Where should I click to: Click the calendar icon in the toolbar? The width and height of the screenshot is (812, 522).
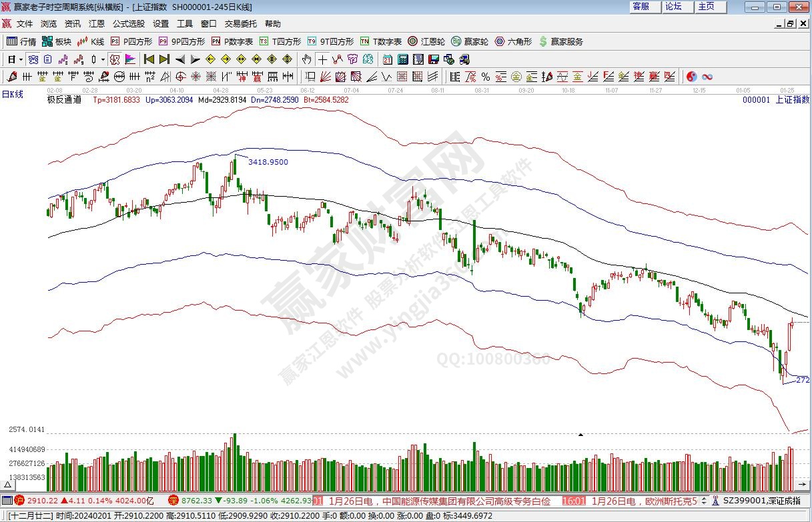point(388,59)
